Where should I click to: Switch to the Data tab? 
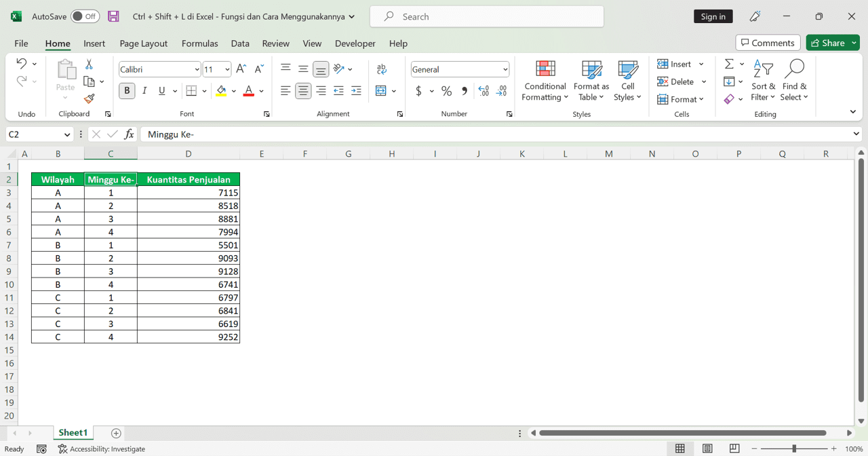[240, 43]
